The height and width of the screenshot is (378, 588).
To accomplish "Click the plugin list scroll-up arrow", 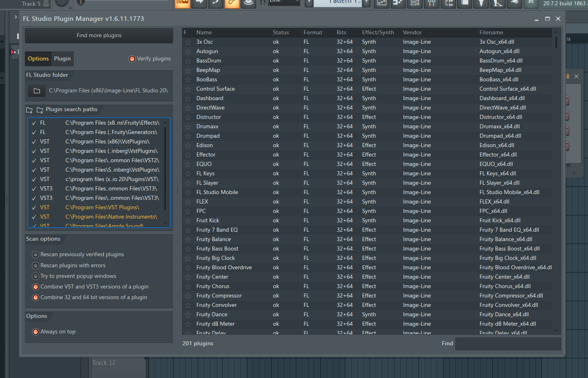I will coord(556,32).
